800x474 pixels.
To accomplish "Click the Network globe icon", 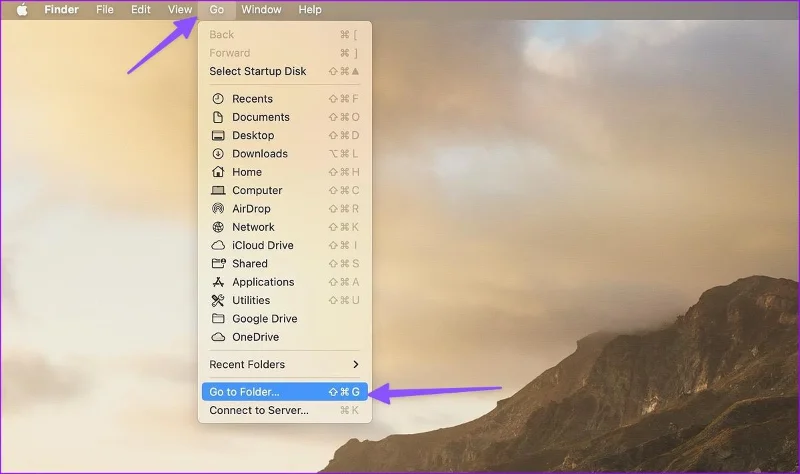I will coord(218,227).
